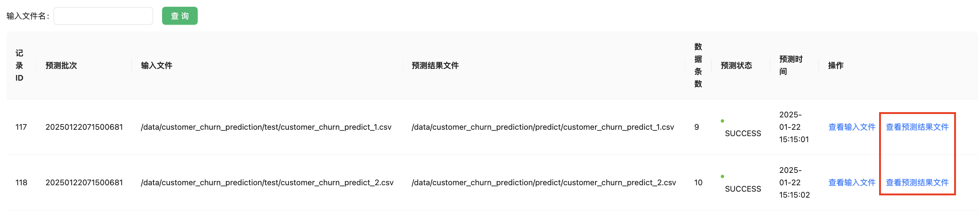
Task: Click the green status dot for record 117
Action: click(722, 121)
